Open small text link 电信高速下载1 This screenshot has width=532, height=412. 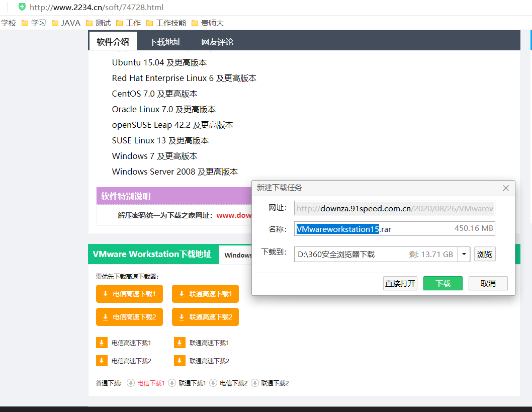click(x=131, y=343)
